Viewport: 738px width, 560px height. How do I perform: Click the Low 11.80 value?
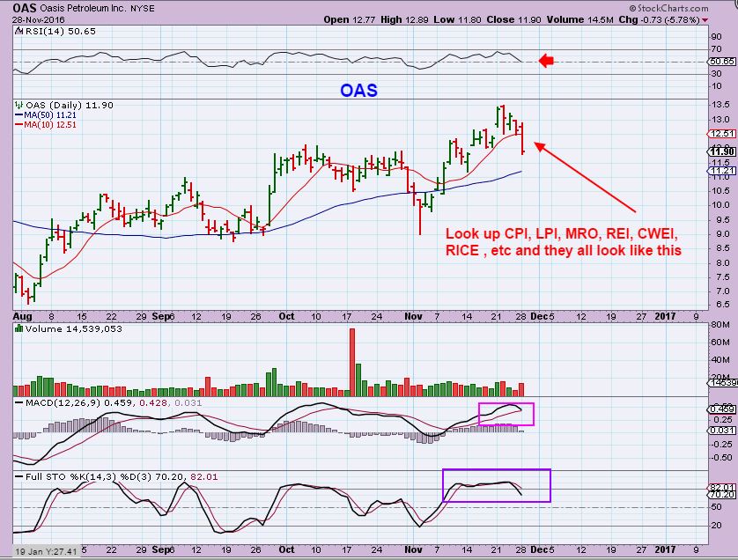coord(458,19)
